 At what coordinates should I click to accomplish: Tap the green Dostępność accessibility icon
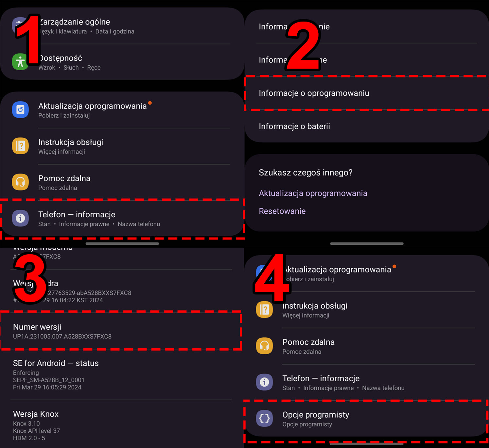click(x=20, y=62)
